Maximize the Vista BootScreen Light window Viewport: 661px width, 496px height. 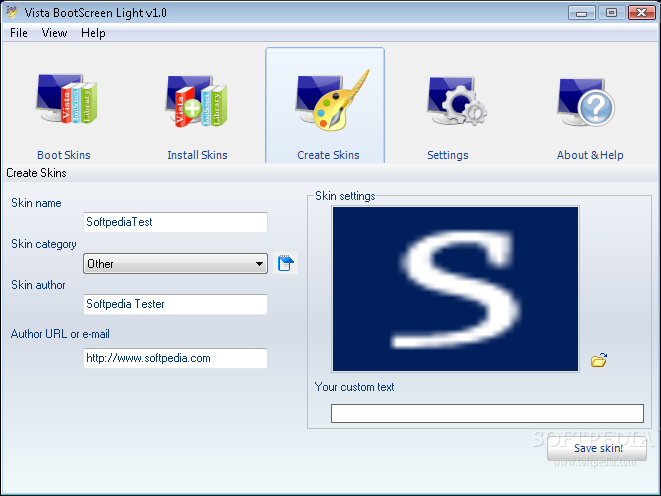tap(611, 13)
